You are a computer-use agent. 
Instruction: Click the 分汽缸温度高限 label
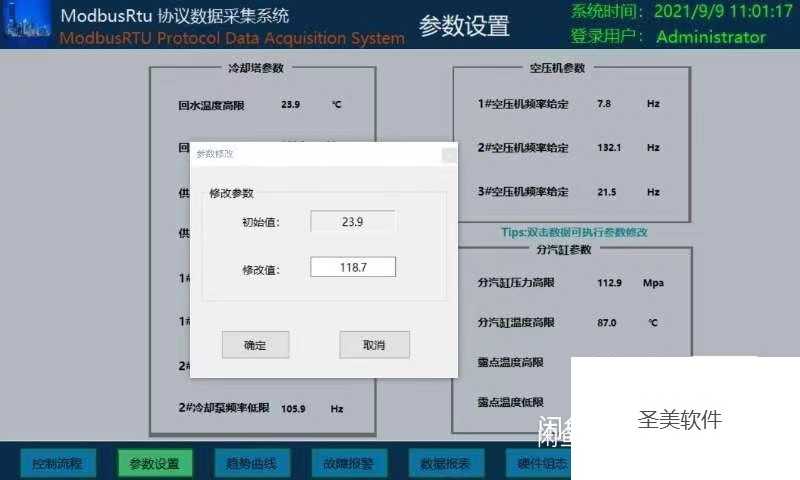click(x=516, y=322)
